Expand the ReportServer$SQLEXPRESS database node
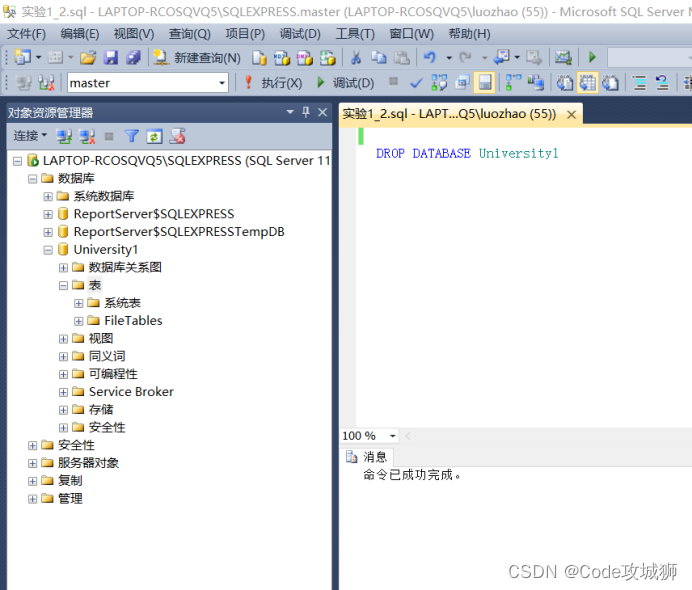692x590 pixels. [x=48, y=214]
